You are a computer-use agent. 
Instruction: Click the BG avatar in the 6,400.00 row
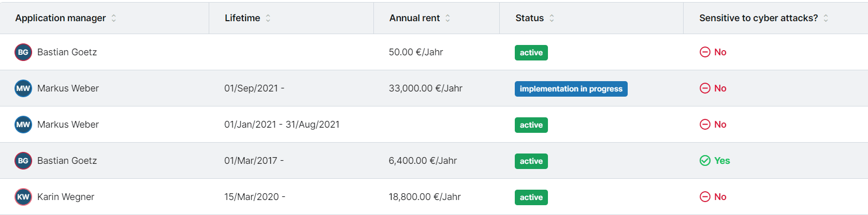23,161
